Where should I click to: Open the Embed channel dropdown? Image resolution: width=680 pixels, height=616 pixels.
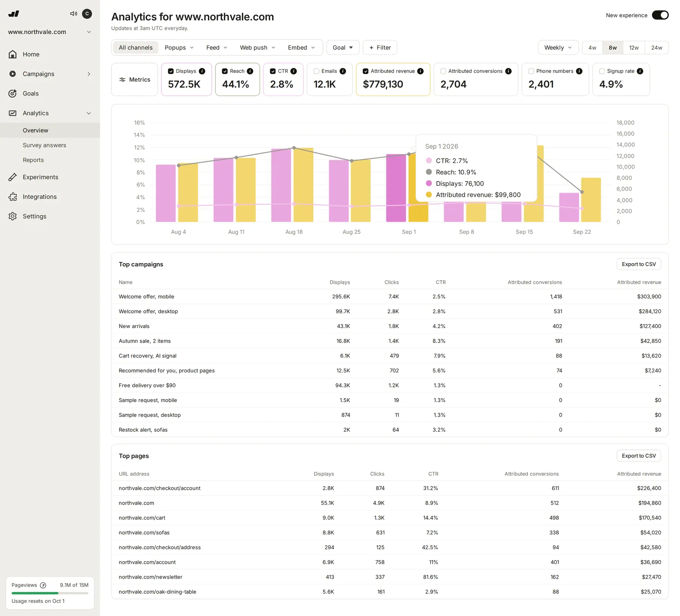[x=301, y=48]
